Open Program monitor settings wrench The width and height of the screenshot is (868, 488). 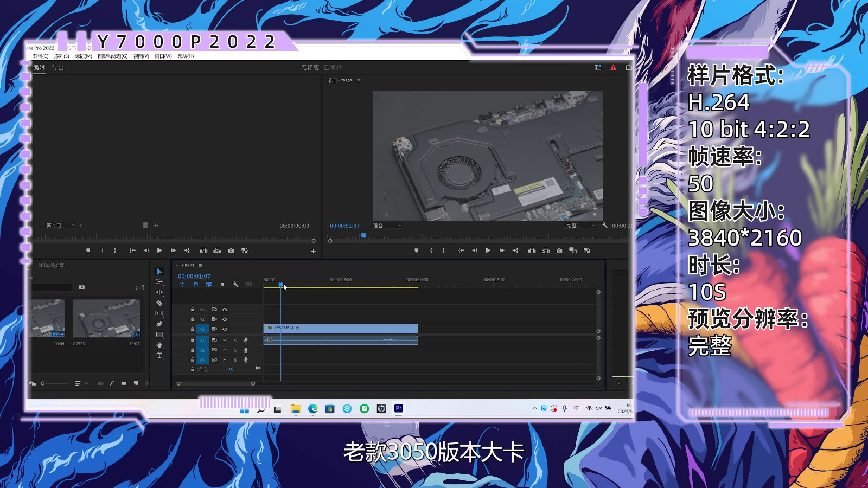coord(604,225)
